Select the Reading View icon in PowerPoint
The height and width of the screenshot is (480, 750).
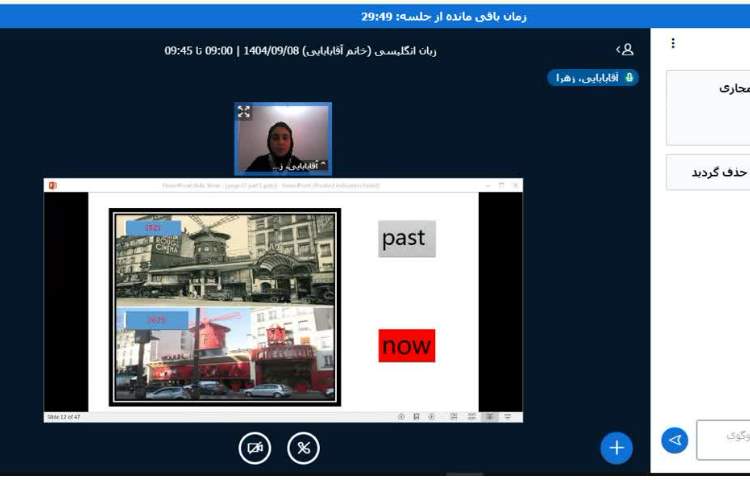coord(490,417)
